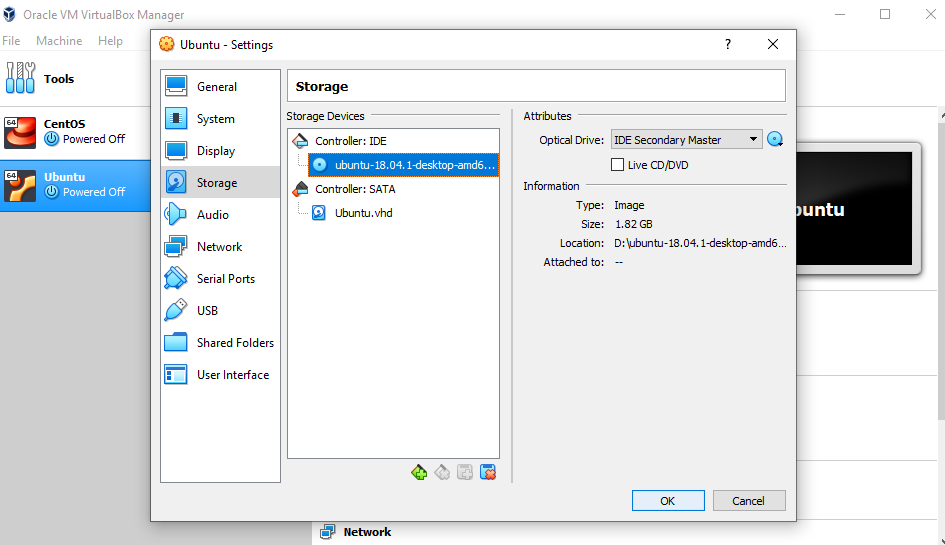This screenshot has height=545, width=945.
Task: Select the Ubuntu virtual machine entry
Action: point(75,186)
